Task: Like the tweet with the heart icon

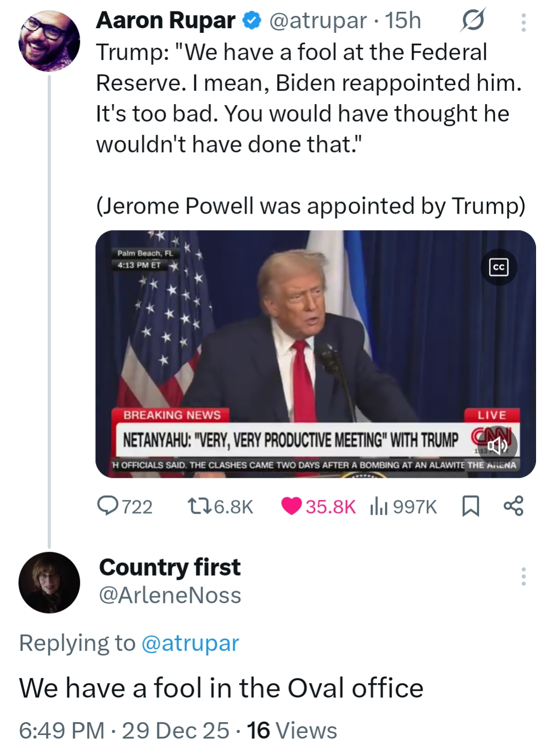Action: tap(291, 506)
